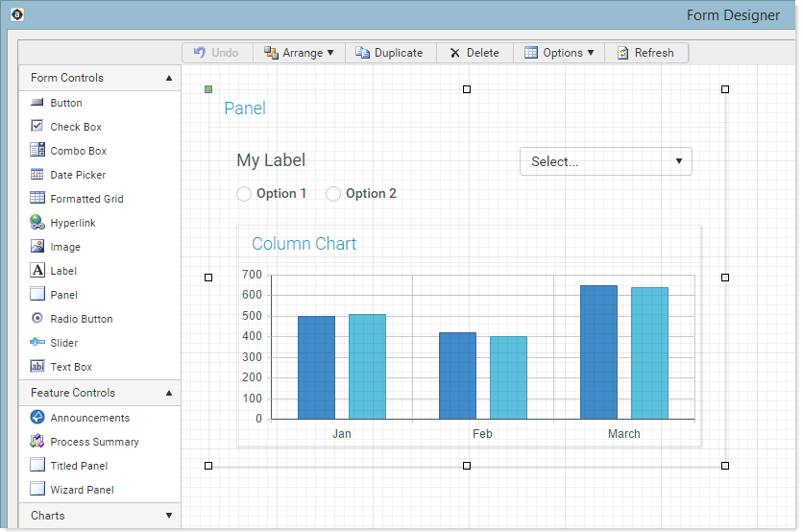Click the panel's bottom-right resize handle
This screenshot has height=532, width=803.
(725, 466)
